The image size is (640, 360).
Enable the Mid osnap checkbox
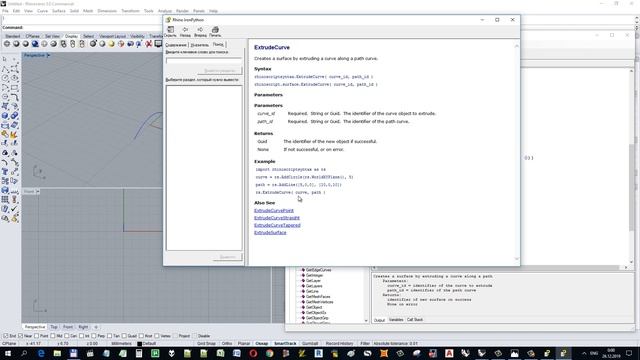tap(53, 336)
